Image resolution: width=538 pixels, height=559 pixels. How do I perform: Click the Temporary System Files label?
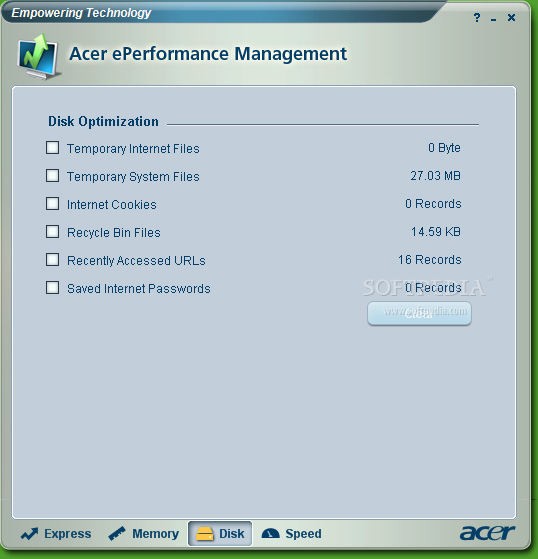pos(133,176)
